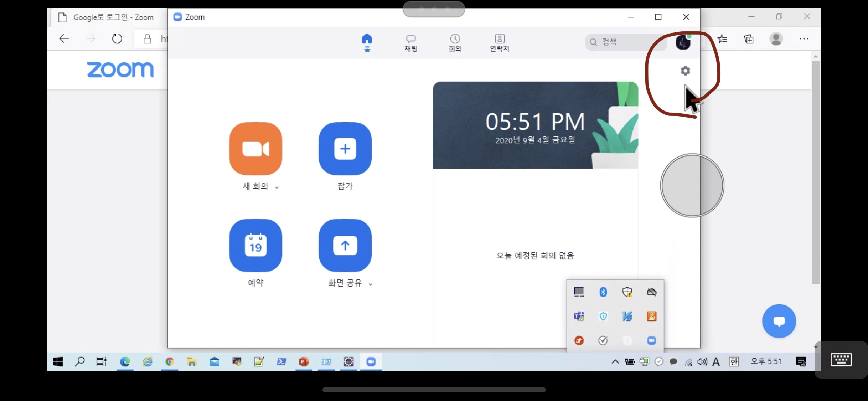
Task: Click the 오후 5:51 taskbar clock
Action: [766, 361]
